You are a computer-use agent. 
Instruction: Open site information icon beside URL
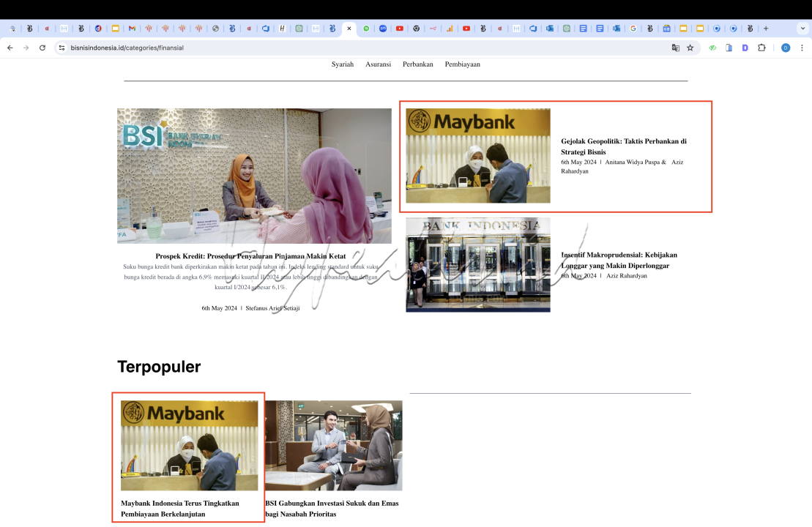coord(62,48)
